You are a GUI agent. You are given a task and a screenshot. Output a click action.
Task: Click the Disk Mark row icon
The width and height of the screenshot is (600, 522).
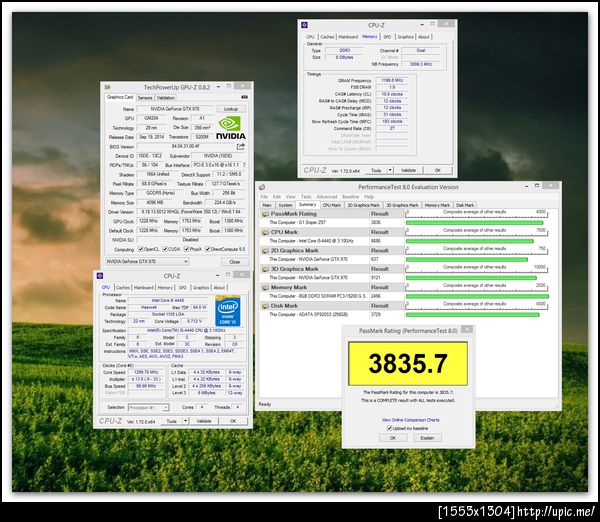265,306
